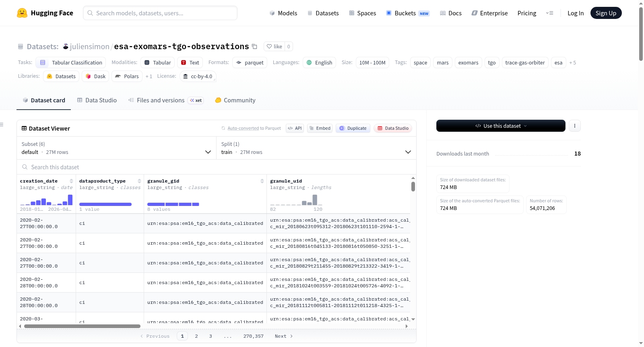This screenshot has width=644, height=347.
Task: Click the left sidebar table-of-contents icon
Action: (2, 125)
